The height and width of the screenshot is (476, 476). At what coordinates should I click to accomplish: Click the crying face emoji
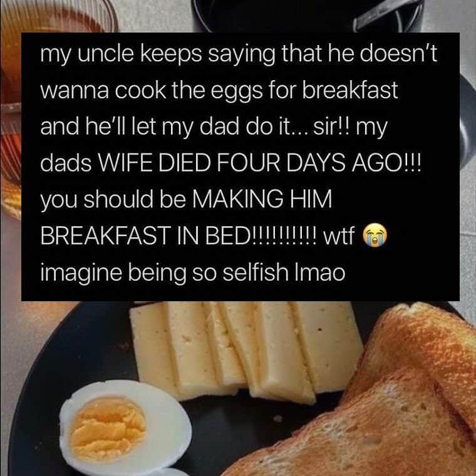(375, 235)
